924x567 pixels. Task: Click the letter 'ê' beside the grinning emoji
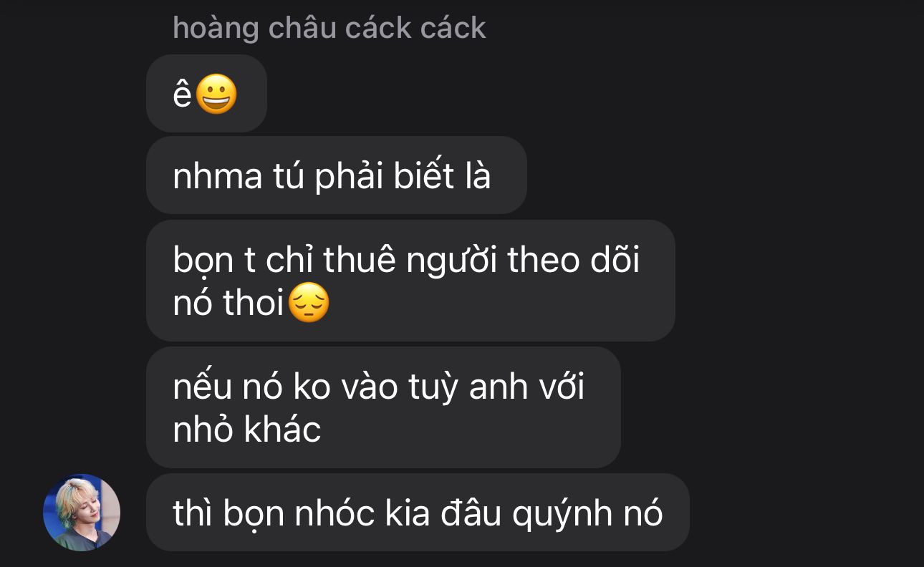(183, 94)
